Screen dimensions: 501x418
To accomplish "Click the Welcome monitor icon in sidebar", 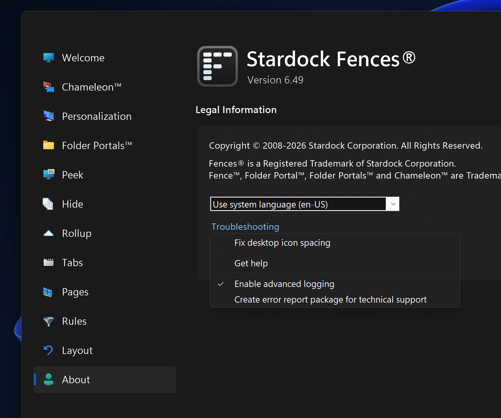I will [x=48, y=58].
